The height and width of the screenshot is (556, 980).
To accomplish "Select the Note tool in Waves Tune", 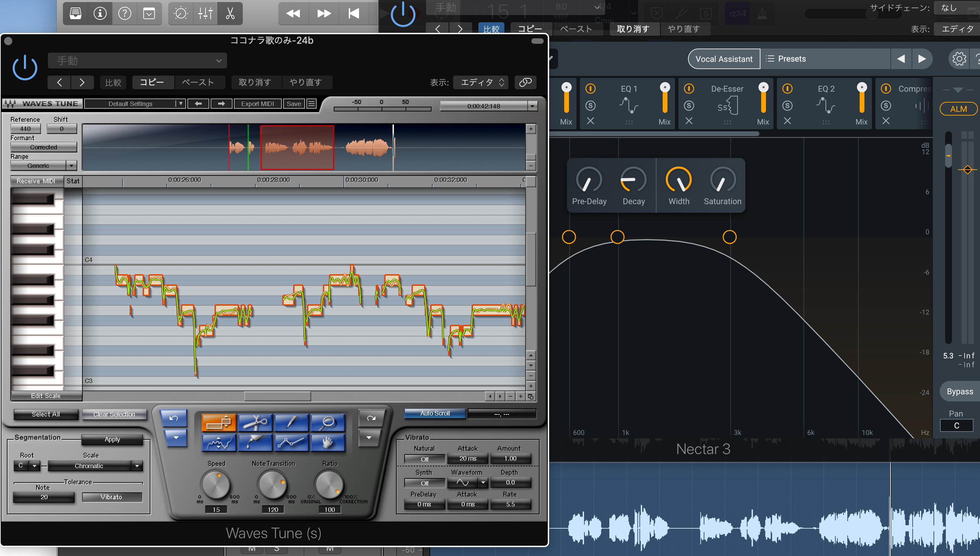I will click(219, 423).
